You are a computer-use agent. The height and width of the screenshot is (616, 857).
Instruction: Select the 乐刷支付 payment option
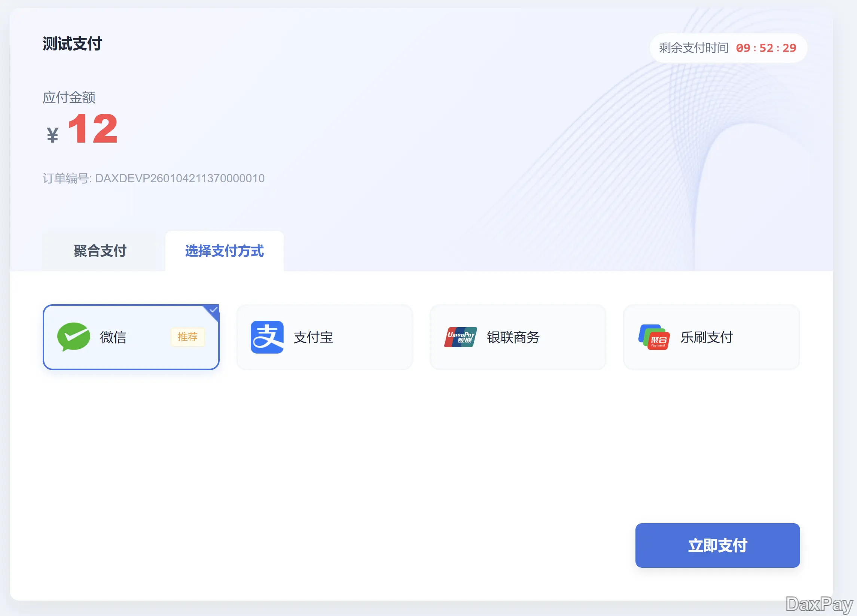click(x=711, y=336)
